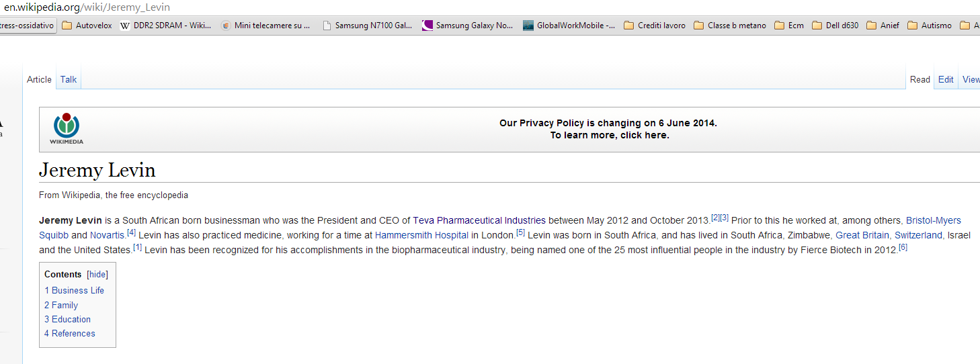
Task: Open the Autovelox bookmark folder
Action: click(87, 26)
